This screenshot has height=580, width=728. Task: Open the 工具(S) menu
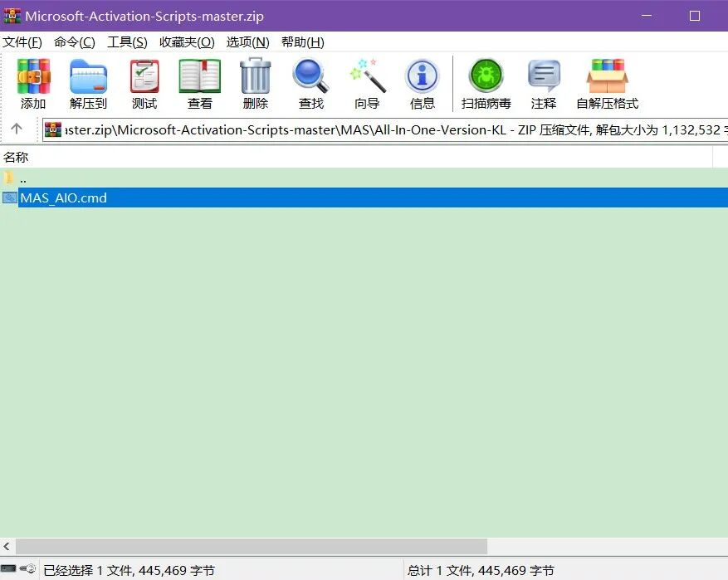pyautogui.click(x=127, y=42)
